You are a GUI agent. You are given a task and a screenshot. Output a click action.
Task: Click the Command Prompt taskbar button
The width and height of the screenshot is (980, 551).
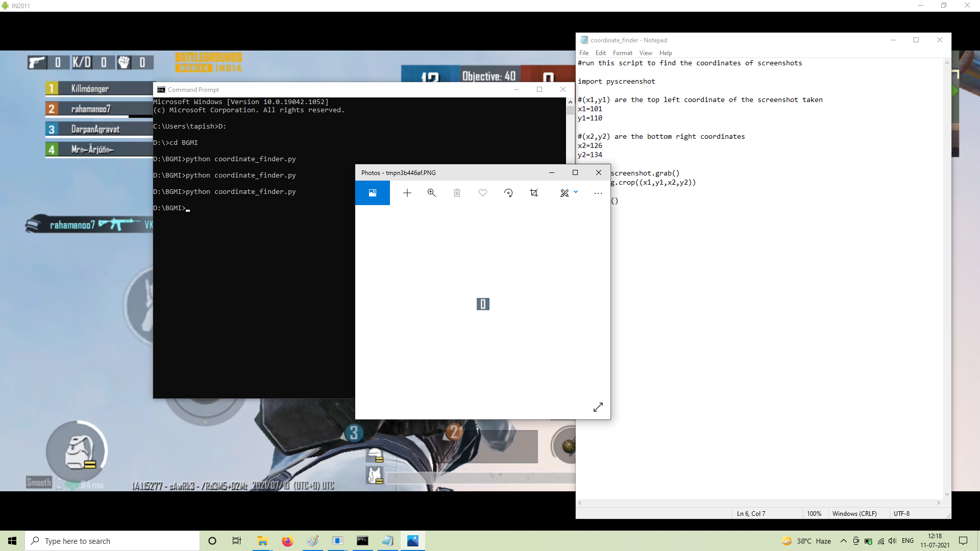pyautogui.click(x=363, y=540)
